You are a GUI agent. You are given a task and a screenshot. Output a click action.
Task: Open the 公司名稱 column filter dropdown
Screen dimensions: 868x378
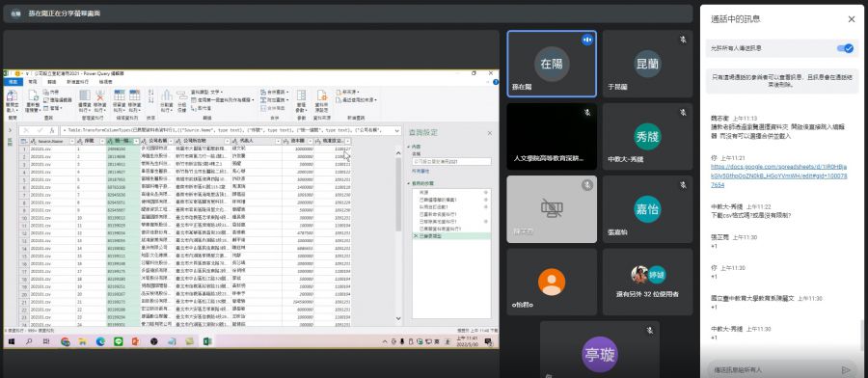click(171, 141)
